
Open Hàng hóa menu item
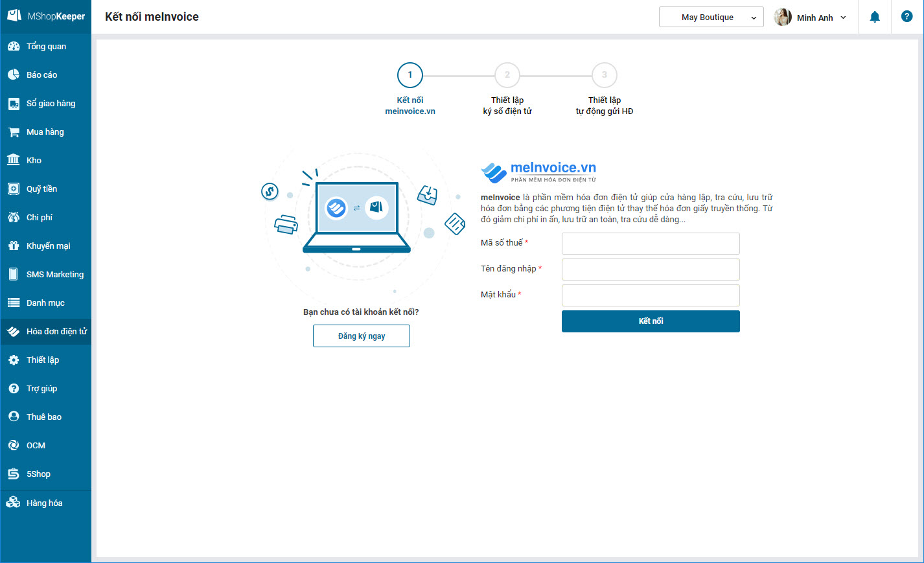pyautogui.click(x=46, y=503)
